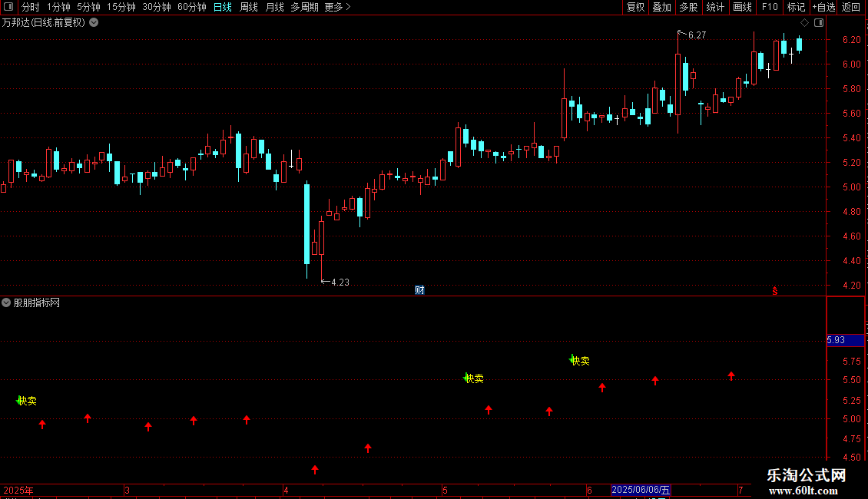Viewport: 868px width, 499px height.
Task: Expand the 更多 period options
Action: point(337,7)
